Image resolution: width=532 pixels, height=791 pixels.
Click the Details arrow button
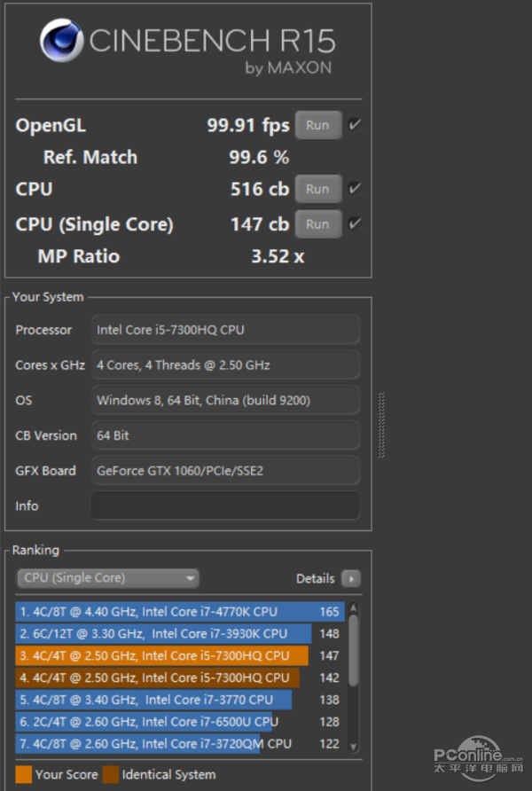click(351, 579)
